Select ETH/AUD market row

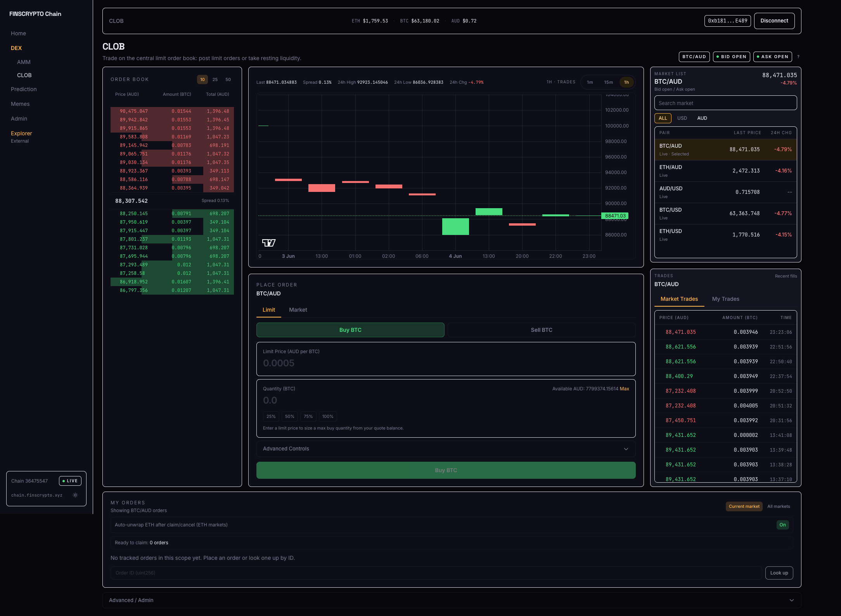[x=725, y=171]
